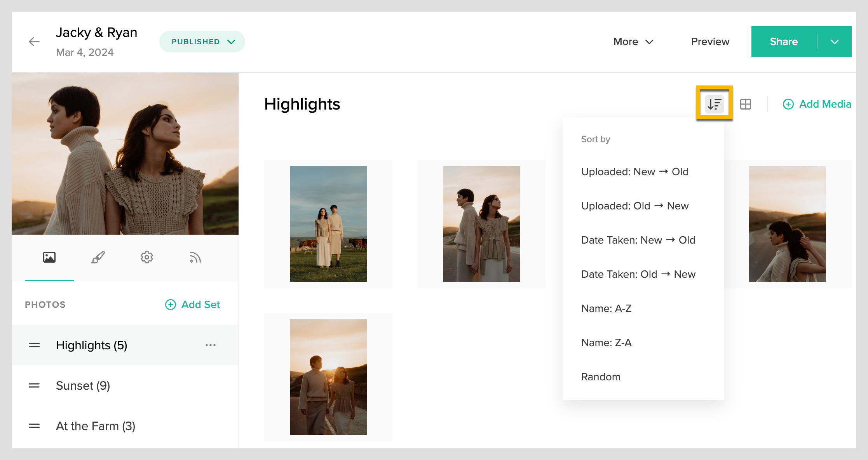
Task: Grab the Sunset set drag handle
Action: pyautogui.click(x=34, y=385)
